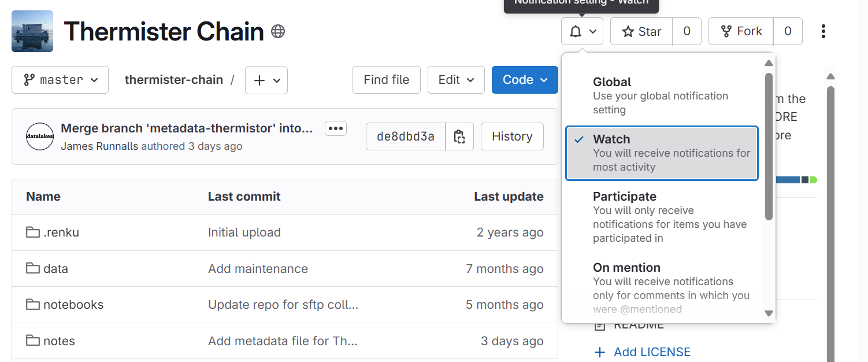
Task: Choose the Participate notification level
Action: 662,217
